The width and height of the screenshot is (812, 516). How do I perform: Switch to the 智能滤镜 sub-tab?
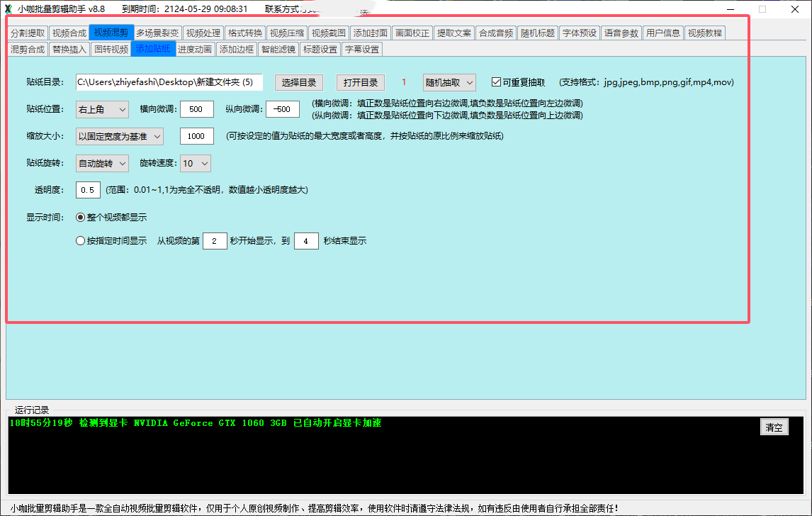278,50
